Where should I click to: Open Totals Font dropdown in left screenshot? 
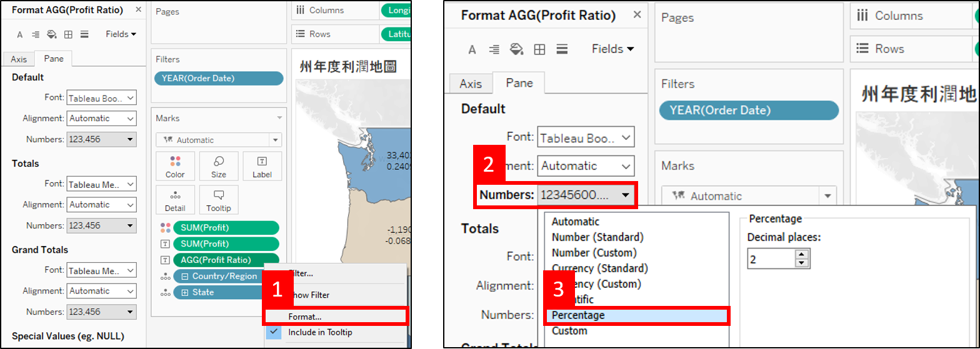pos(101,184)
